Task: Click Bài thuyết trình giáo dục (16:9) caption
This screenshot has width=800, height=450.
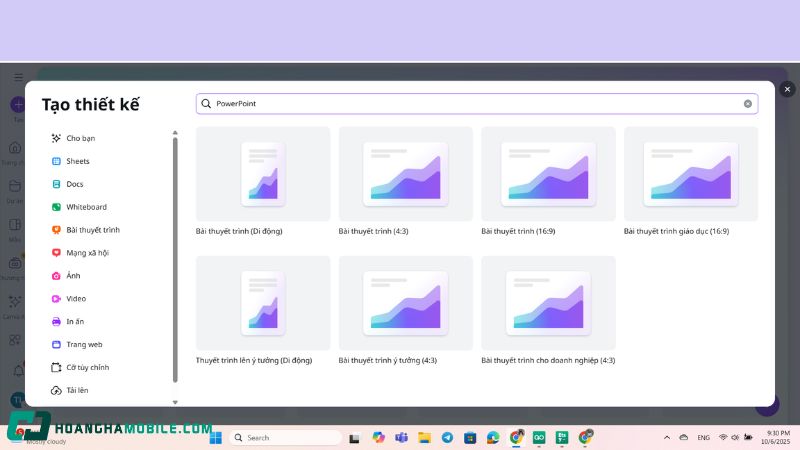Action: 676,231
